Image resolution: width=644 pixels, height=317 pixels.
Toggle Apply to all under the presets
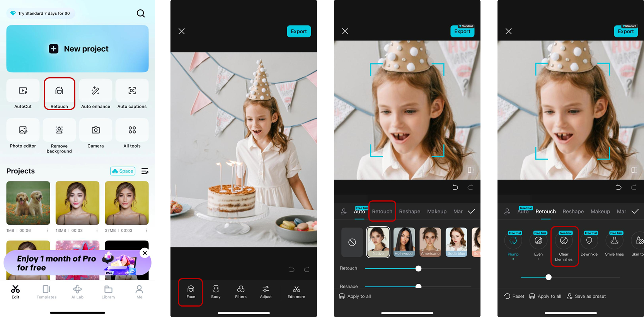(355, 296)
